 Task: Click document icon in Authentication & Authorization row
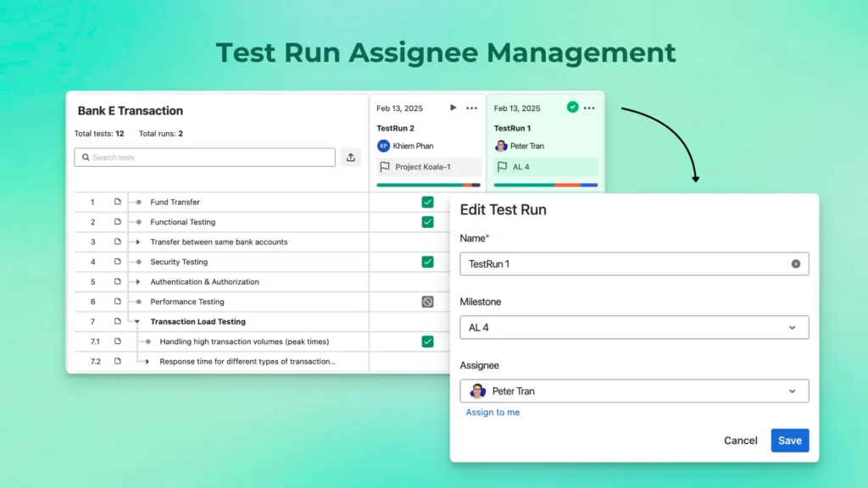[x=117, y=281]
